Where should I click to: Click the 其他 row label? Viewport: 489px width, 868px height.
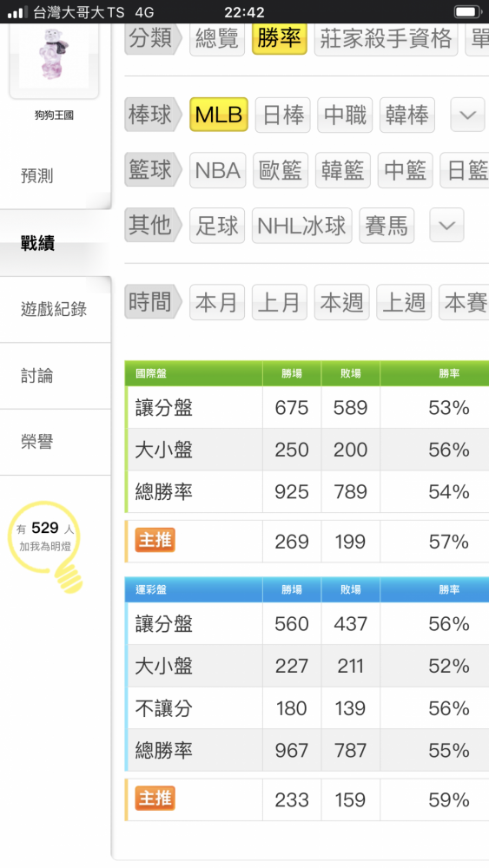[154, 226]
